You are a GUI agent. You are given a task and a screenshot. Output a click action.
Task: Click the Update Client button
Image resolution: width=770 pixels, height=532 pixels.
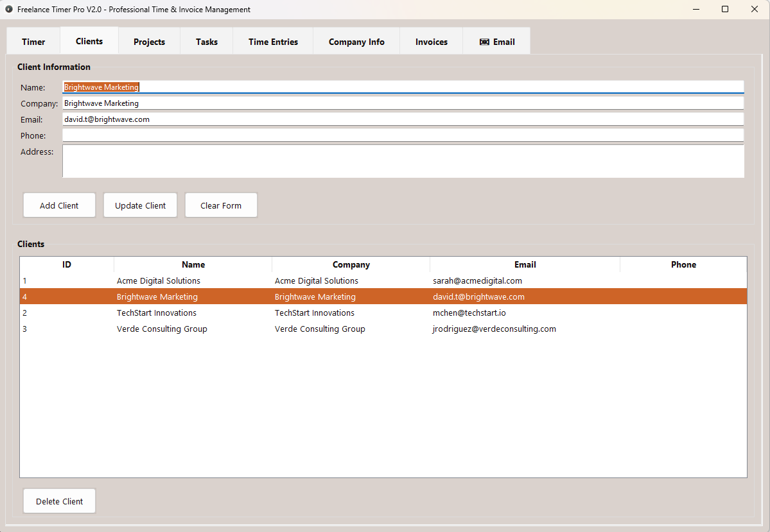(140, 205)
